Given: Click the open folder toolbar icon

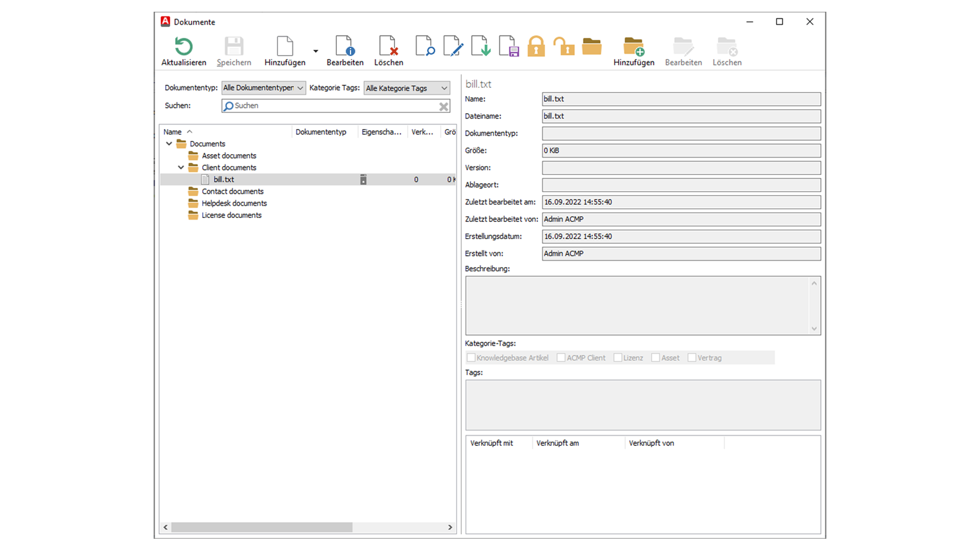Looking at the screenshot, I should click(592, 46).
